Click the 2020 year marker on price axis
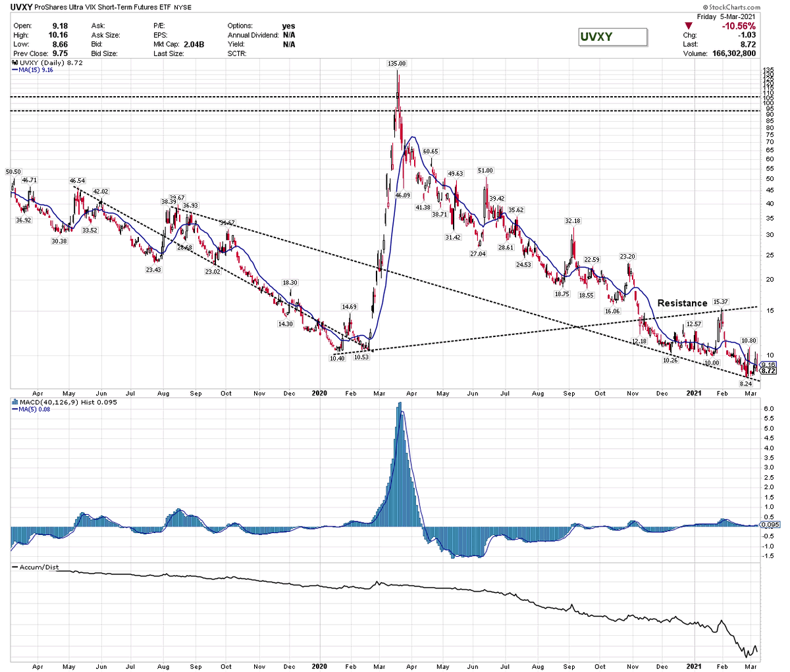The height and width of the screenshot is (672, 790). (x=319, y=393)
